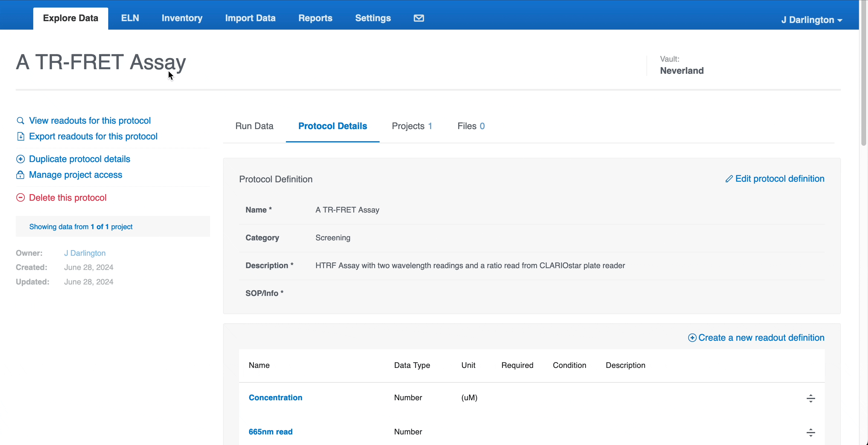Image resolution: width=868 pixels, height=445 pixels.
Task: Click the Screening category value
Action: pos(333,238)
